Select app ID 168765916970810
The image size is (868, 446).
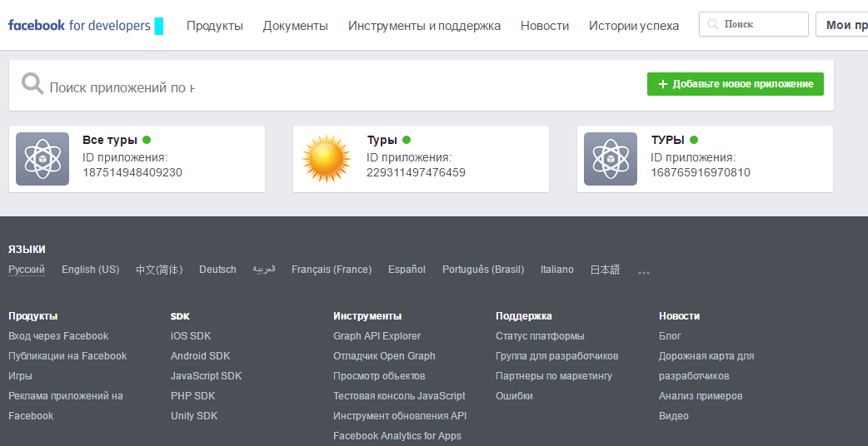pyautogui.click(x=701, y=172)
